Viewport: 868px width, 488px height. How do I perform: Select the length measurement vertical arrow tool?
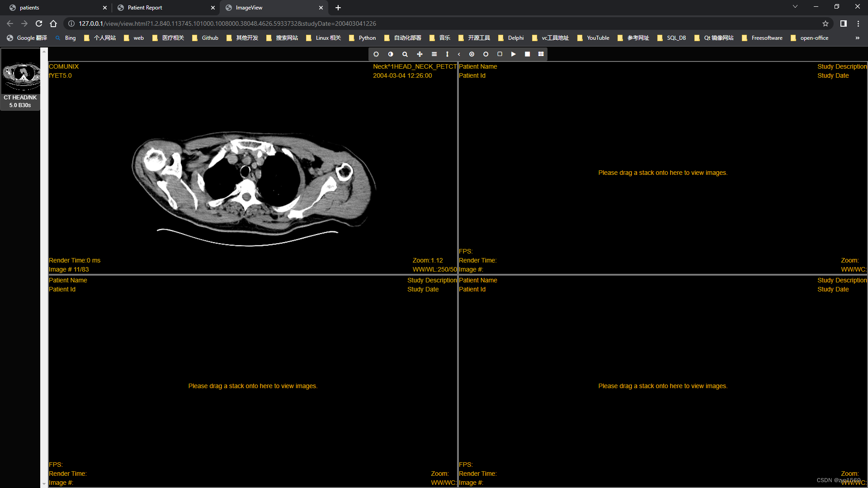[447, 54]
